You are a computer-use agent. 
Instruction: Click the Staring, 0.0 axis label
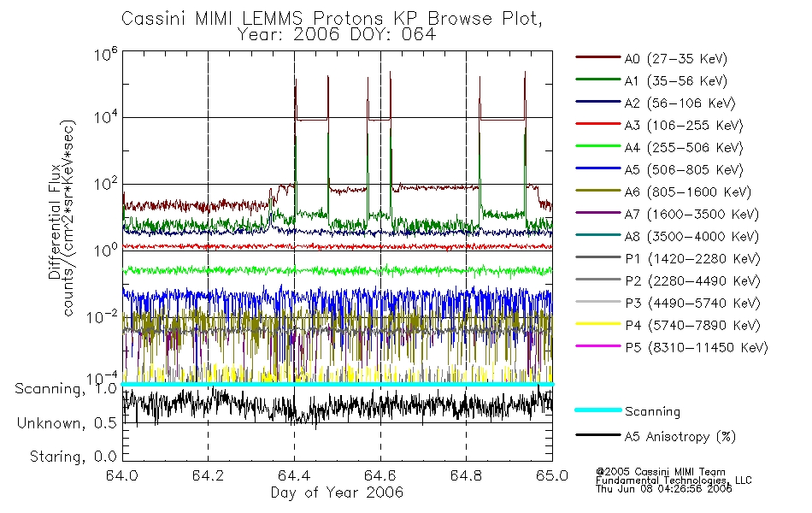pyautogui.click(x=73, y=457)
